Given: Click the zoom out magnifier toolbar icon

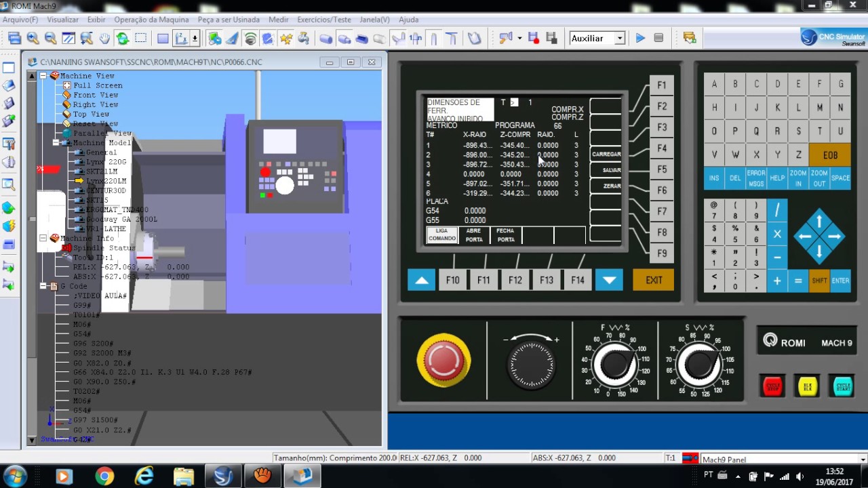Looking at the screenshot, I should [x=50, y=39].
